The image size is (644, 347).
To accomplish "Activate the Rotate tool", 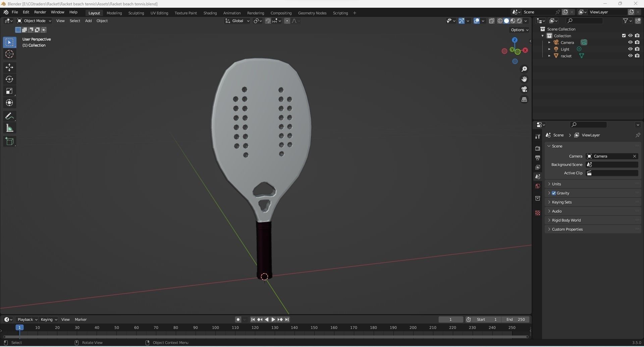I will (x=9, y=79).
